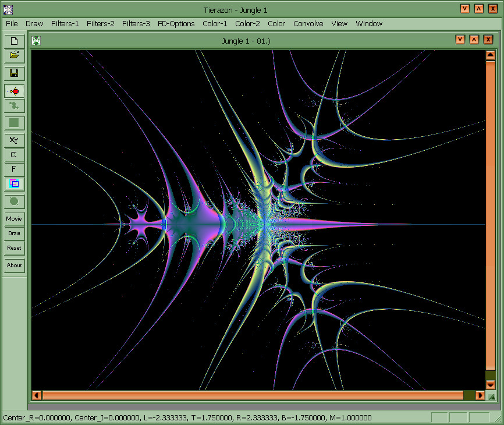Click the Tierazon application icon in the title bar
The width and height of the screenshot is (504, 425).
pyautogui.click(x=8, y=10)
